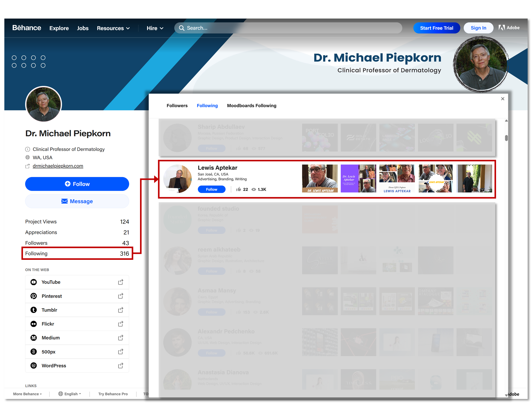The height and width of the screenshot is (411, 532).
Task: Open the Pinterest web link row
Action: pos(77,296)
